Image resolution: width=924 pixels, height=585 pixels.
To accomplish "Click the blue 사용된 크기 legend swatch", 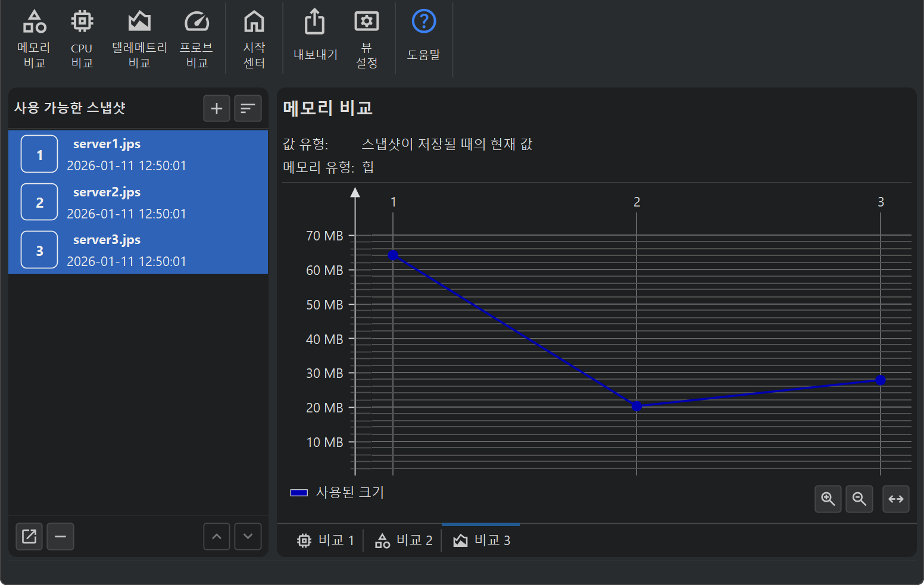I will click(299, 493).
